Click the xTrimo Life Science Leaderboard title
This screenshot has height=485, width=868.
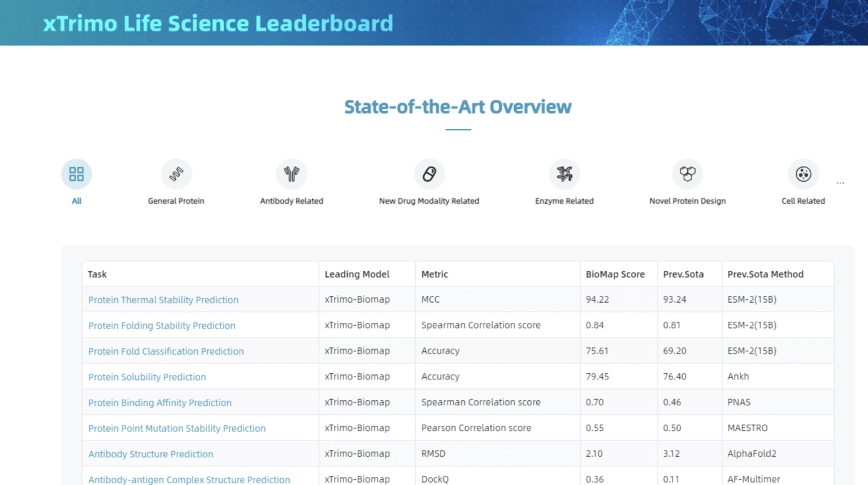point(218,24)
